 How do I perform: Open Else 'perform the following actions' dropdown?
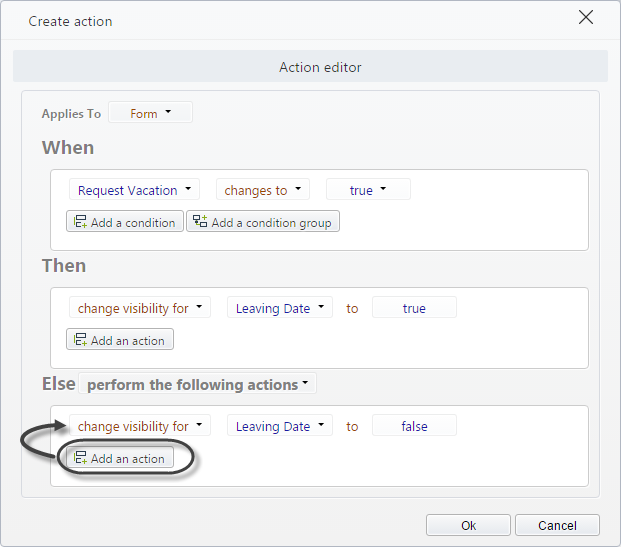[x=197, y=383]
